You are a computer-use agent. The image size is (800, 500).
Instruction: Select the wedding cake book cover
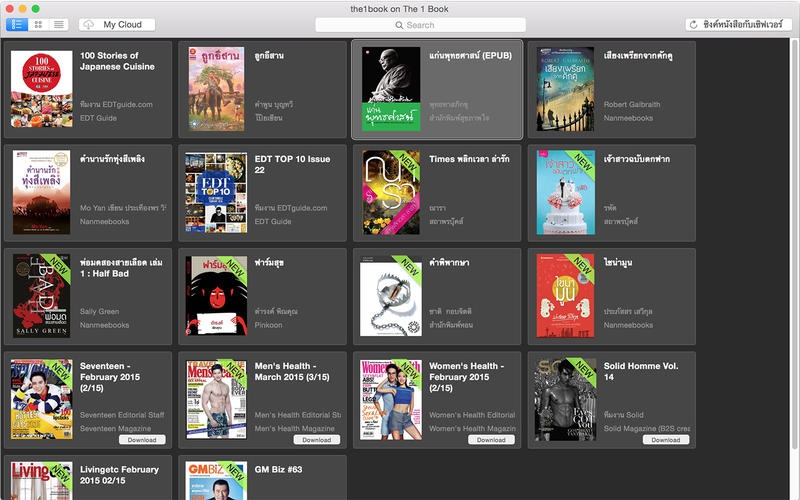[x=566, y=192]
